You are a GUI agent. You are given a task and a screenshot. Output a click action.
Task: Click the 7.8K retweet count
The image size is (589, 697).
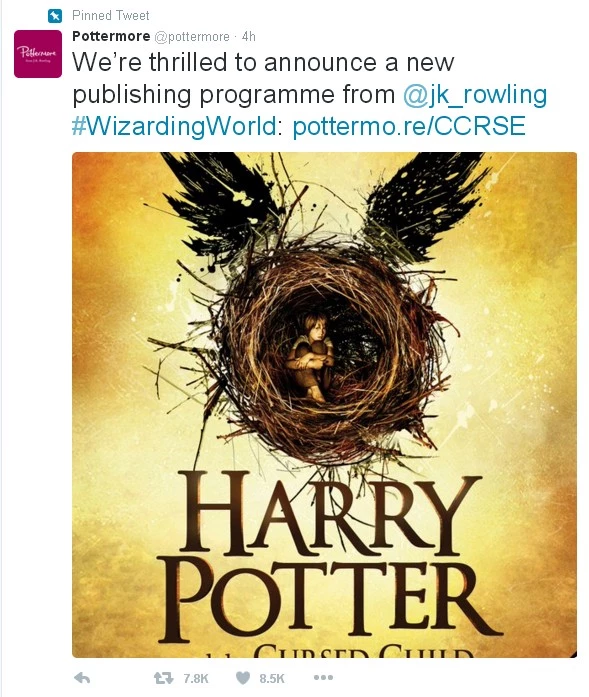pyautogui.click(x=196, y=679)
